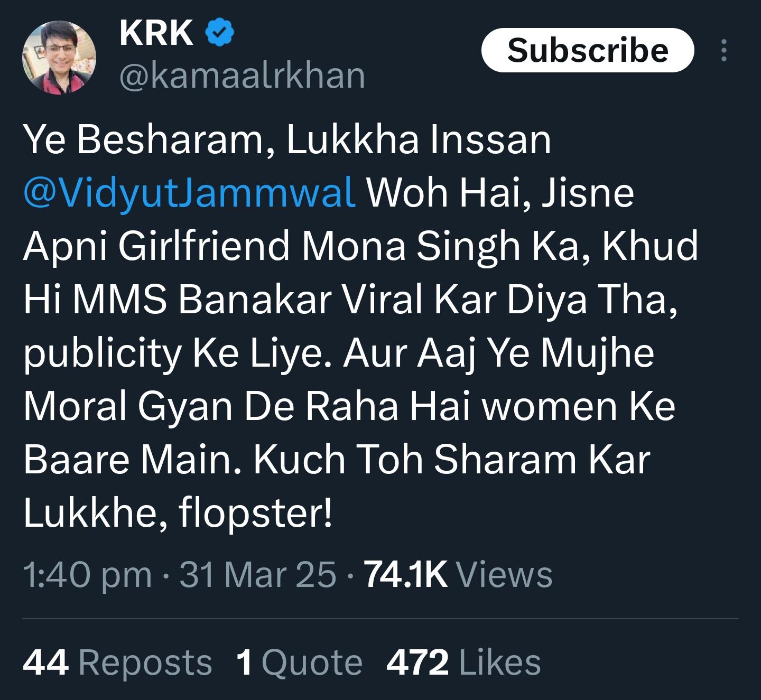View the 44 Reposts list
The width and height of the screenshot is (761, 700).
(117, 662)
